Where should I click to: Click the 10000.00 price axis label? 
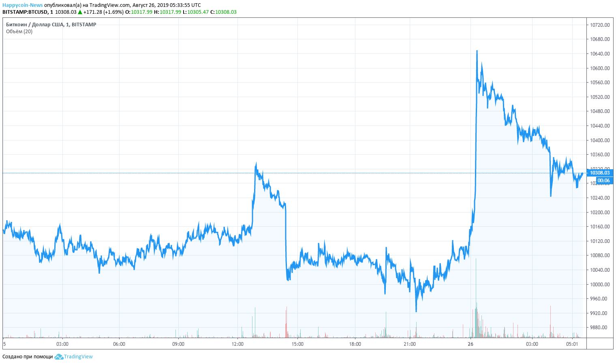(600, 285)
